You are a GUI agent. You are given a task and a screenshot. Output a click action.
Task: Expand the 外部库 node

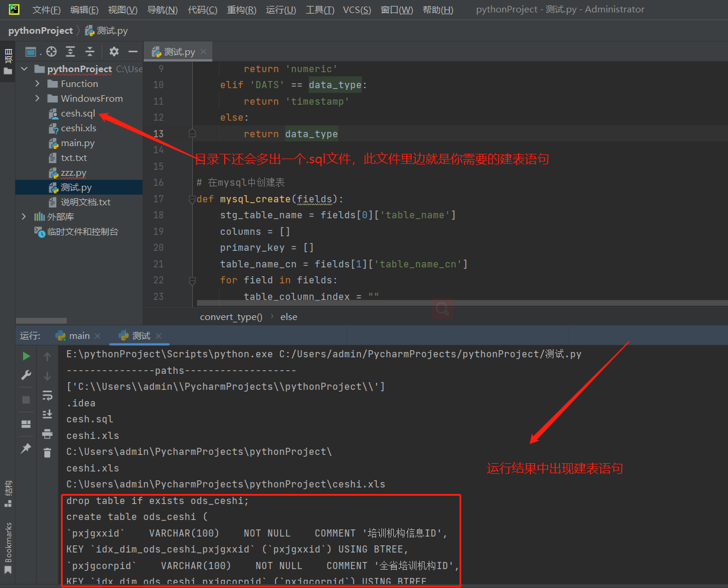(x=24, y=217)
